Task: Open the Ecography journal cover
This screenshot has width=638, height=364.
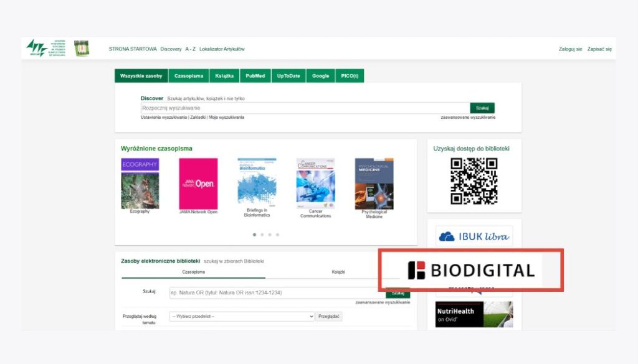Action: pyautogui.click(x=140, y=184)
